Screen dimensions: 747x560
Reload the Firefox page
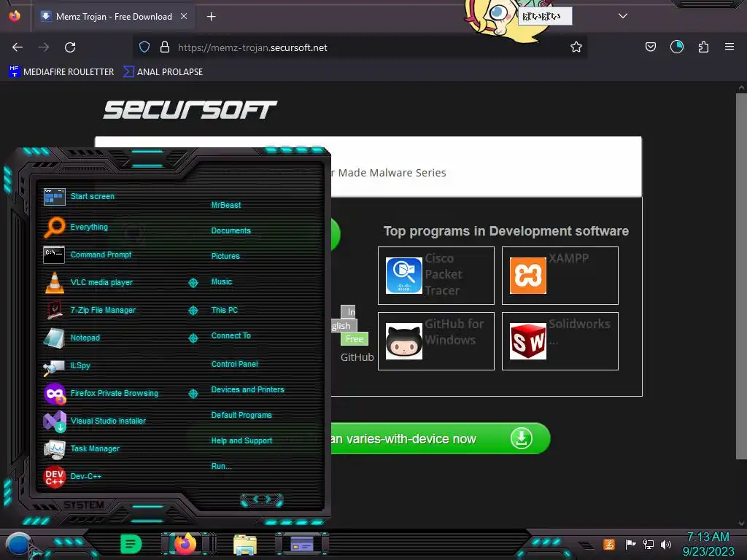(x=70, y=47)
